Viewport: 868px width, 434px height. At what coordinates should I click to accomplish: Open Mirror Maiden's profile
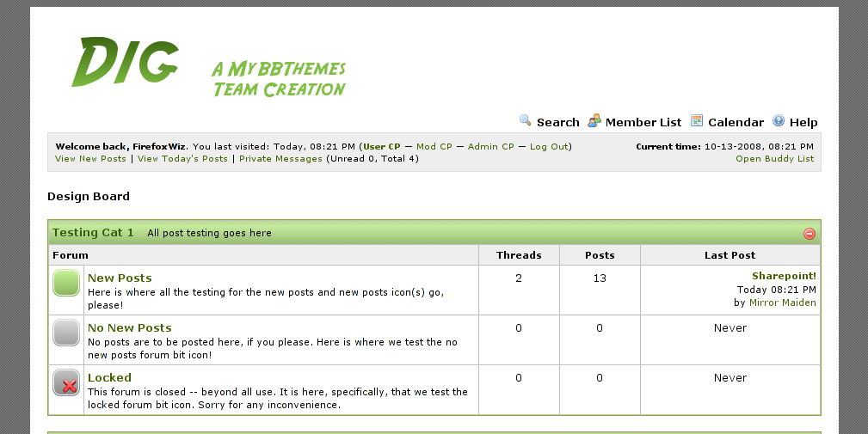(782, 303)
